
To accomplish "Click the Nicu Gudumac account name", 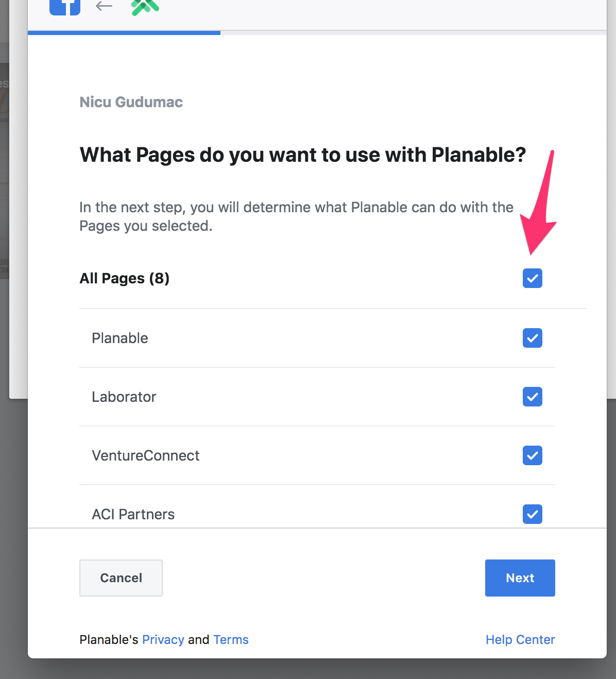I will [x=131, y=102].
